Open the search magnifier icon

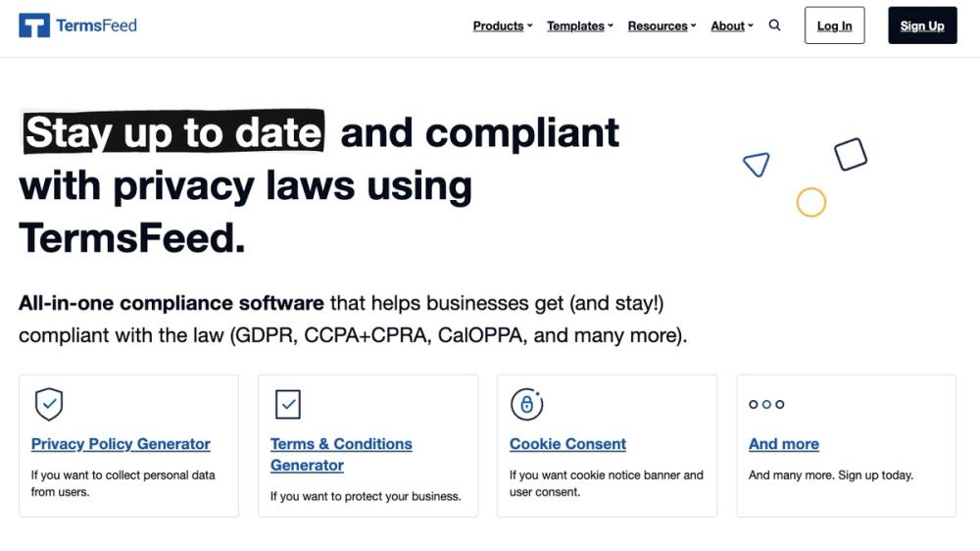coord(774,25)
